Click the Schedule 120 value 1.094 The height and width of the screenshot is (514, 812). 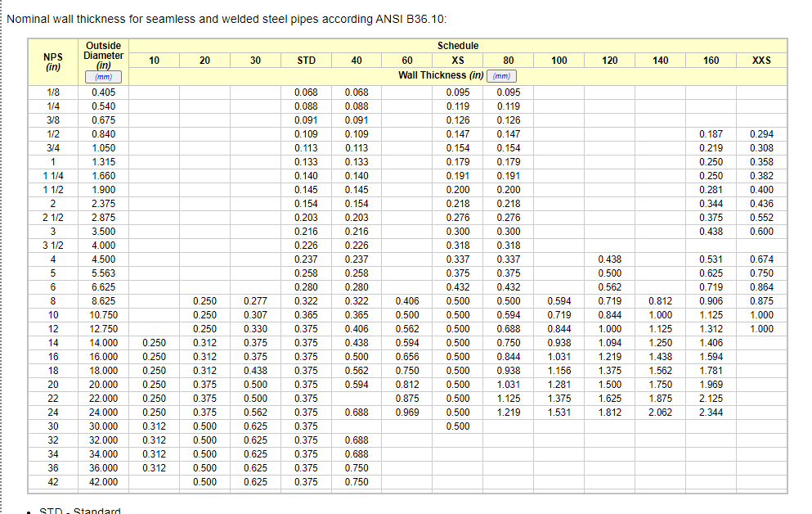(609, 343)
